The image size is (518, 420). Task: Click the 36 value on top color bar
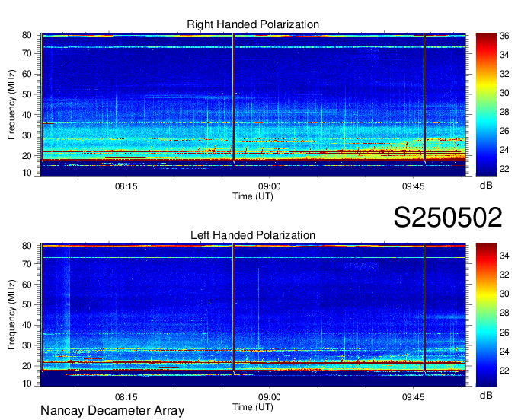pyautogui.click(x=504, y=36)
